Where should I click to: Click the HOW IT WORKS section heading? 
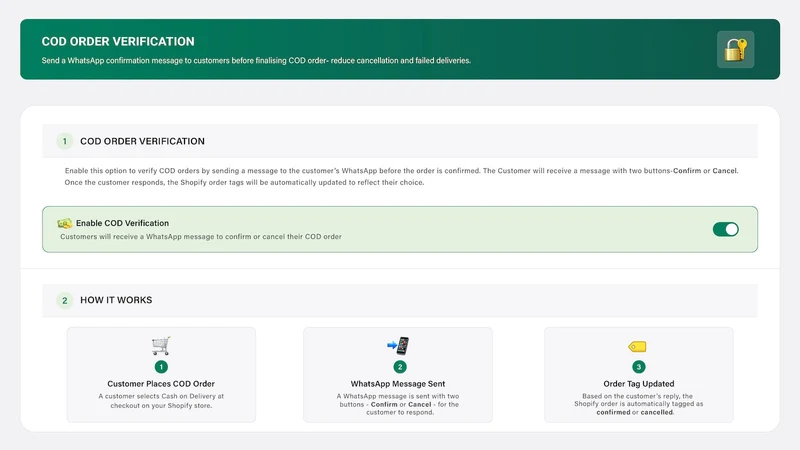point(116,300)
